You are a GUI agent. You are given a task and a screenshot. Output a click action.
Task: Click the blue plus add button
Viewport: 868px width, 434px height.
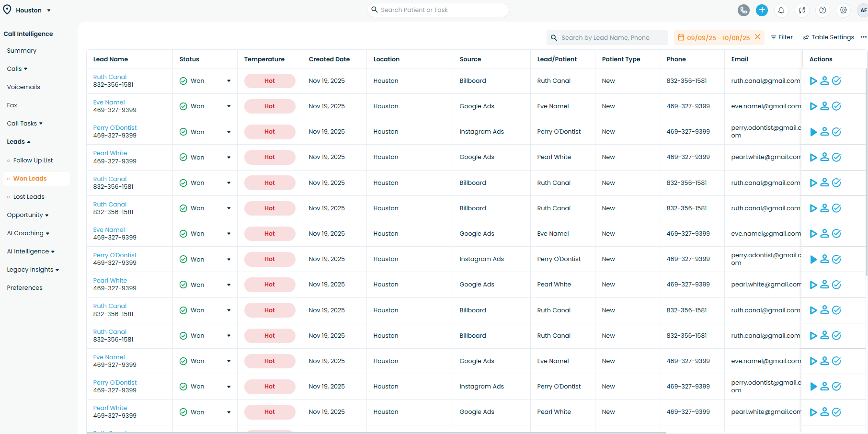762,10
